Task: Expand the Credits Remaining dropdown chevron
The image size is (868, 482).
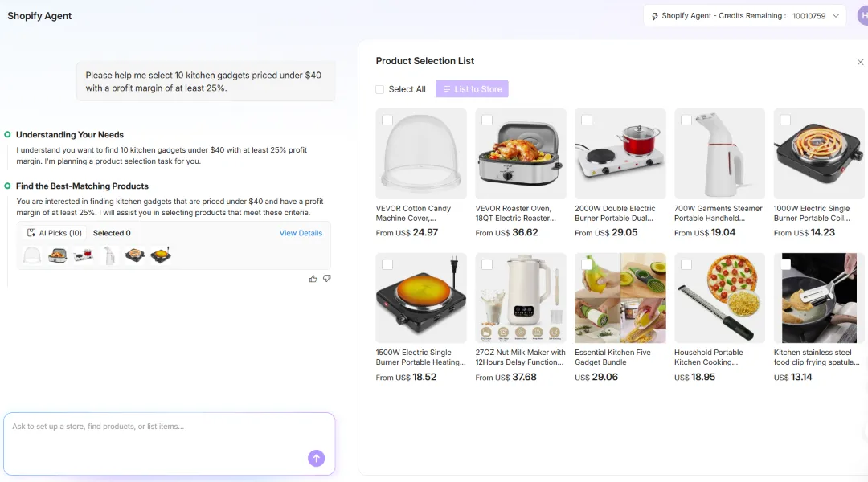Action: point(836,16)
